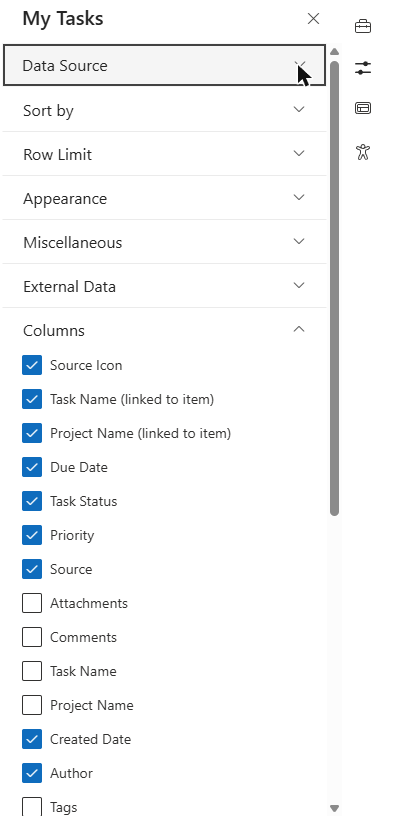Close the My Tasks panel
This screenshot has width=396, height=816.
coord(313,19)
